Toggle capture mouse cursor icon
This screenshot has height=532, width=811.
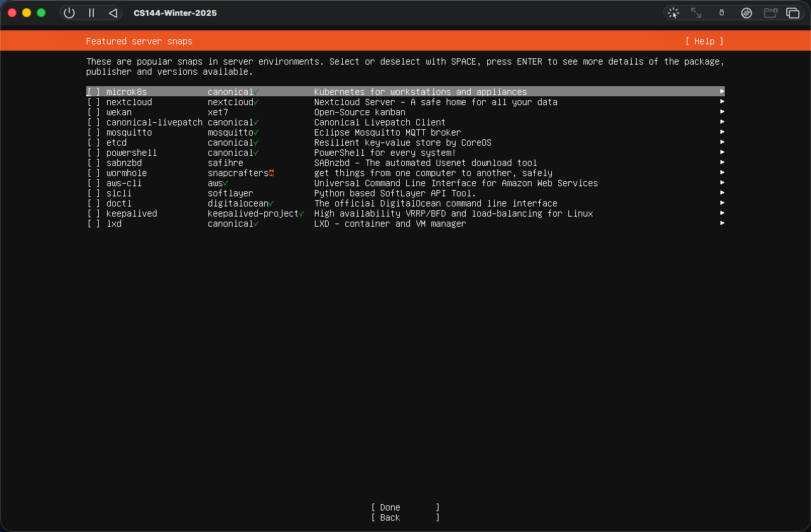tap(674, 13)
